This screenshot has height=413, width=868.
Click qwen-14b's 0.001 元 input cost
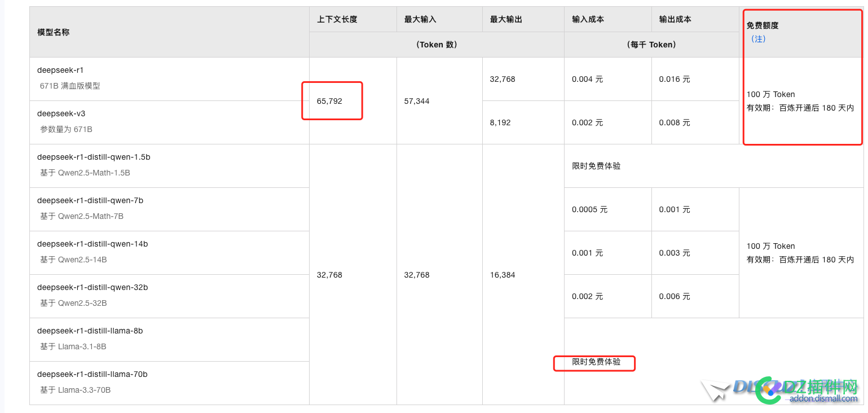pos(588,253)
